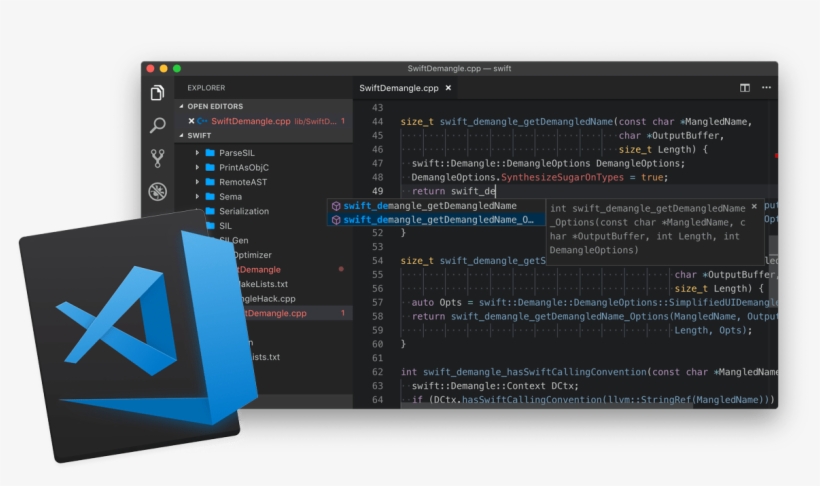Viewport: 820px width, 486px height.
Task: Select the RemoteAST folder
Action: (243, 182)
